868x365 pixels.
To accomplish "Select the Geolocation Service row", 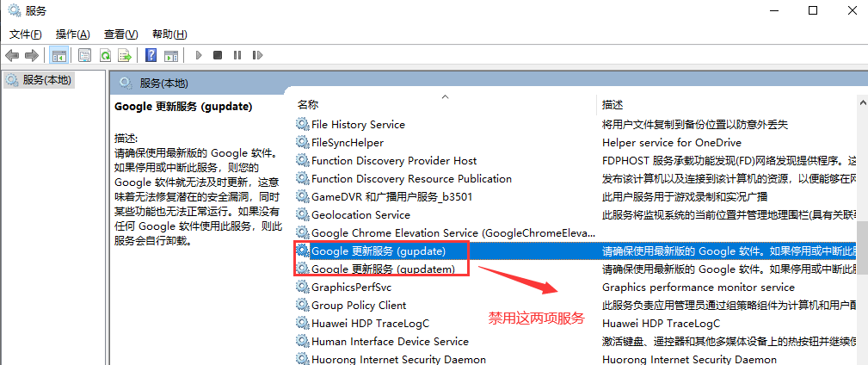I will coord(576,215).
